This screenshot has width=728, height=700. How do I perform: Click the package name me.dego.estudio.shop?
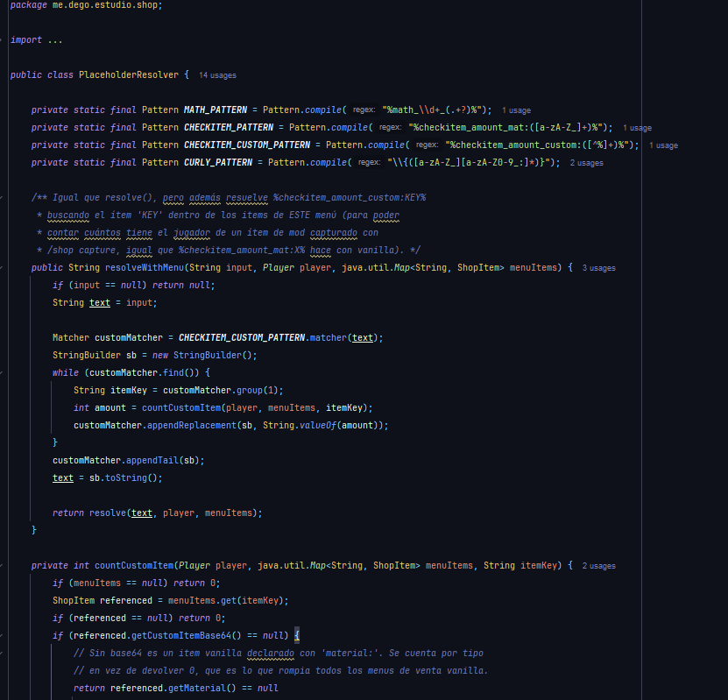105,5
